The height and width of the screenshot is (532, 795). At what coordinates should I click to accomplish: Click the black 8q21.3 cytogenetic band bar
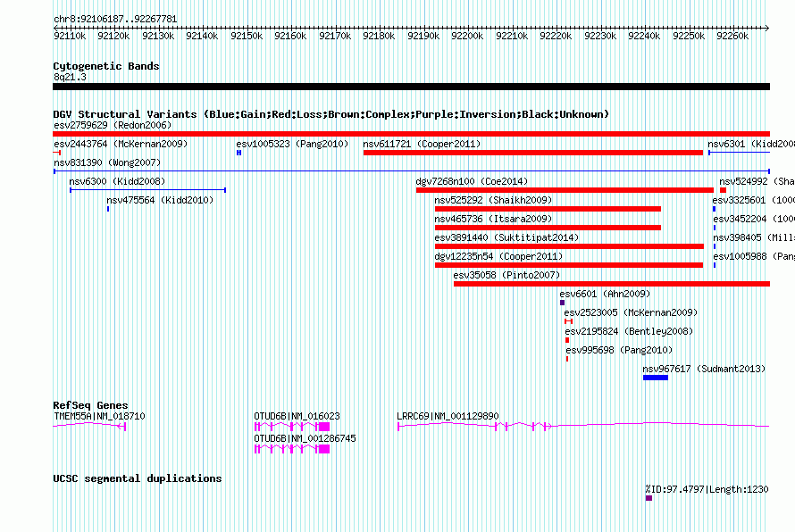411,87
